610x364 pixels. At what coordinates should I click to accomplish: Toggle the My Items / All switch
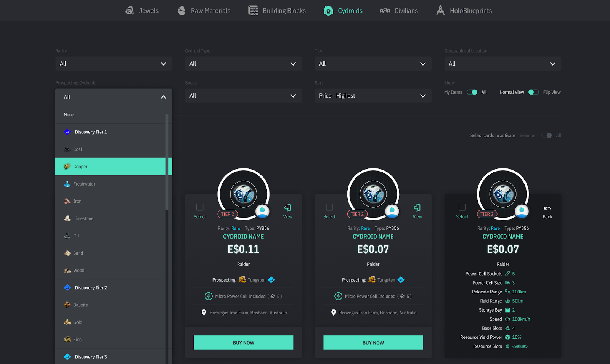click(x=472, y=92)
